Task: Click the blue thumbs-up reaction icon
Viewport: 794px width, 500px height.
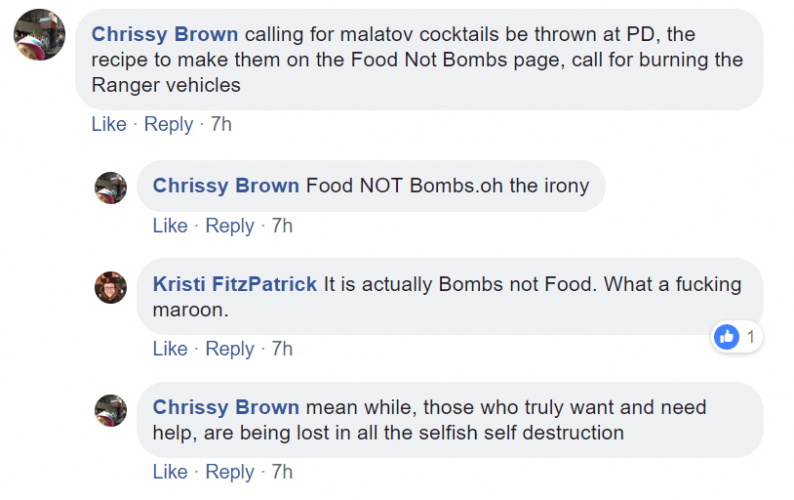Action: [727, 337]
